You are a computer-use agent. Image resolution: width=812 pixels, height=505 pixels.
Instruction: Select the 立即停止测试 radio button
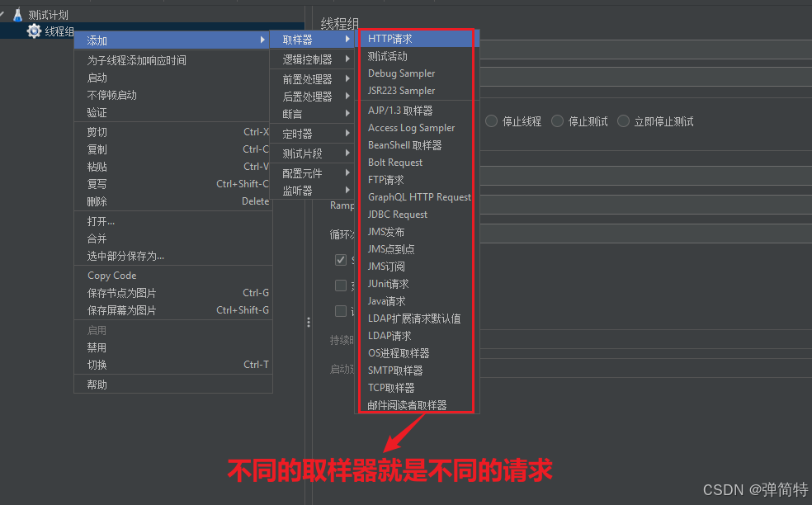click(x=623, y=120)
